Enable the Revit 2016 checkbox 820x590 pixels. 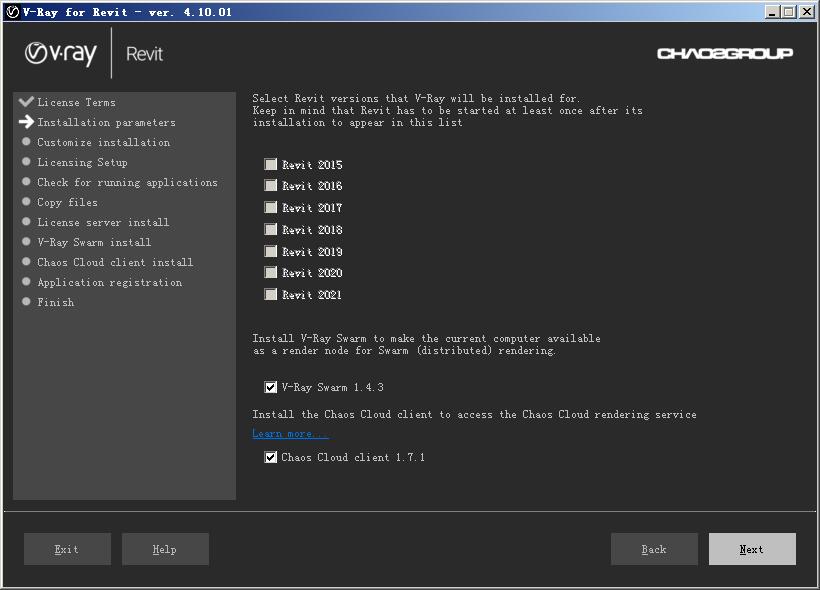270,186
